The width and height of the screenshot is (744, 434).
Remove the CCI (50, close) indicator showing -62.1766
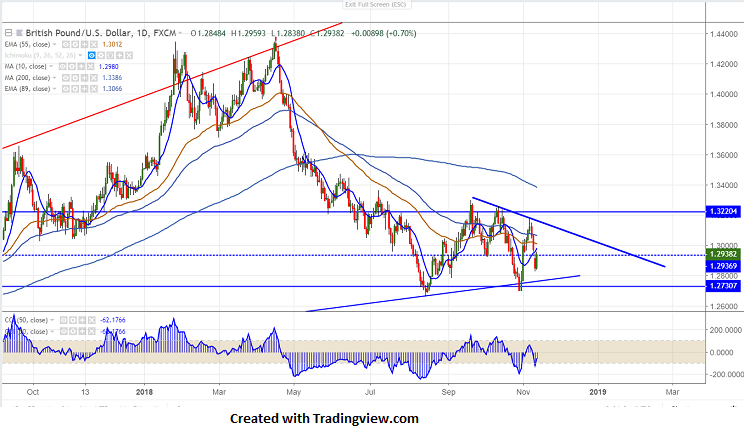point(92,320)
